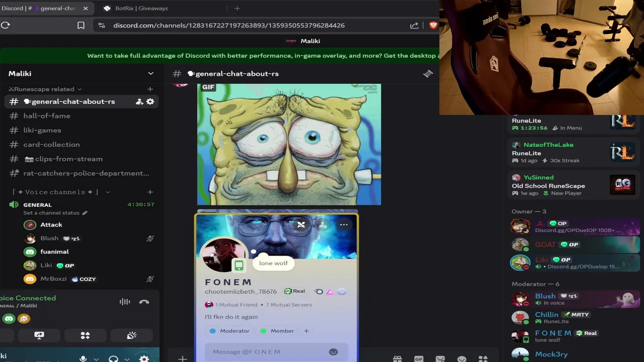Click Member role on profile
This screenshot has height=362, width=644.
point(277,331)
